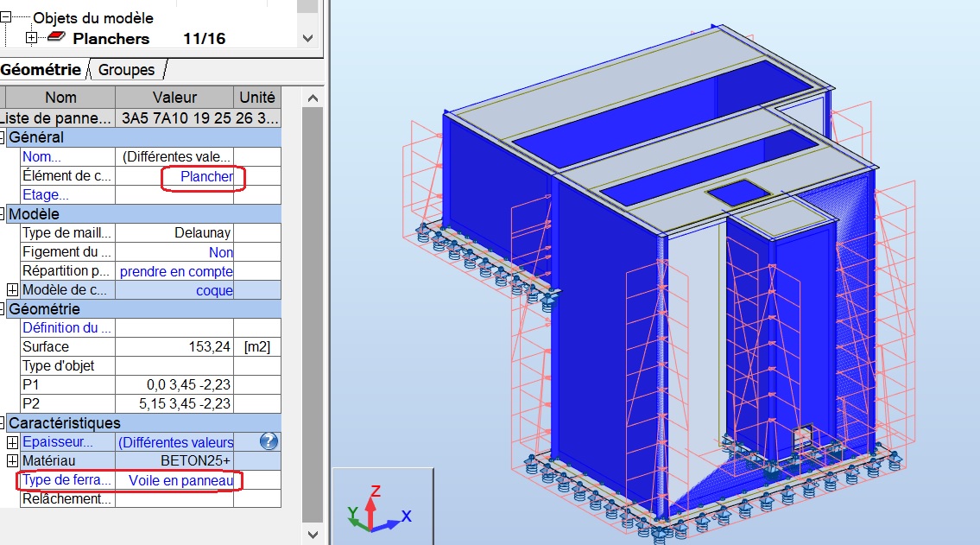Open the Plancher element link

[x=207, y=175]
